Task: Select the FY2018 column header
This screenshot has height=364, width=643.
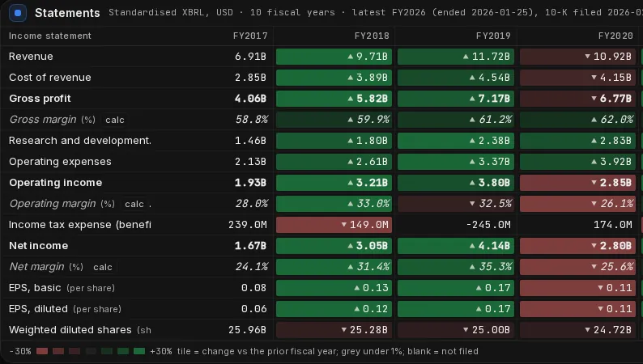Action: click(x=372, y=36)
